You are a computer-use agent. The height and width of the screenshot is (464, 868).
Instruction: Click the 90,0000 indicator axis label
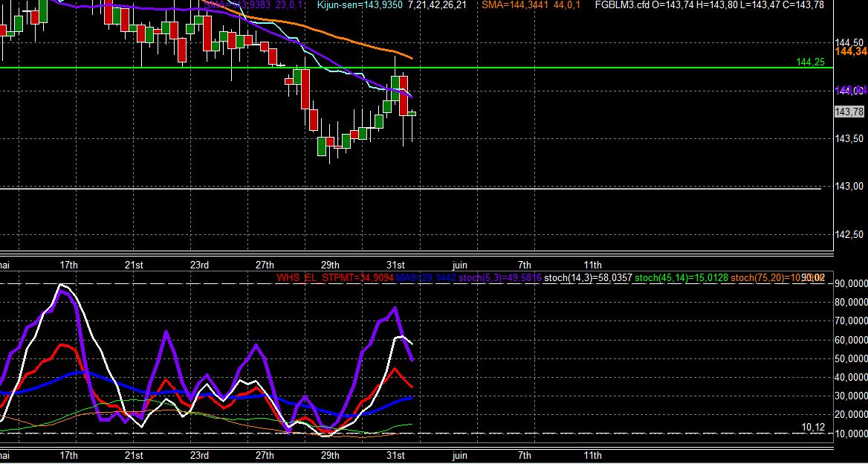[852, 284]
